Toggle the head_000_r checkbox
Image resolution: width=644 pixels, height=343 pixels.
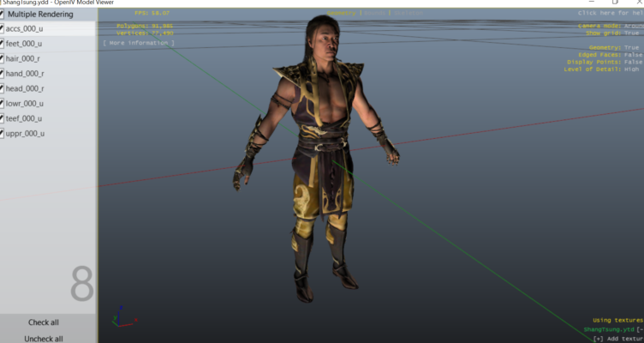[3, 88]
